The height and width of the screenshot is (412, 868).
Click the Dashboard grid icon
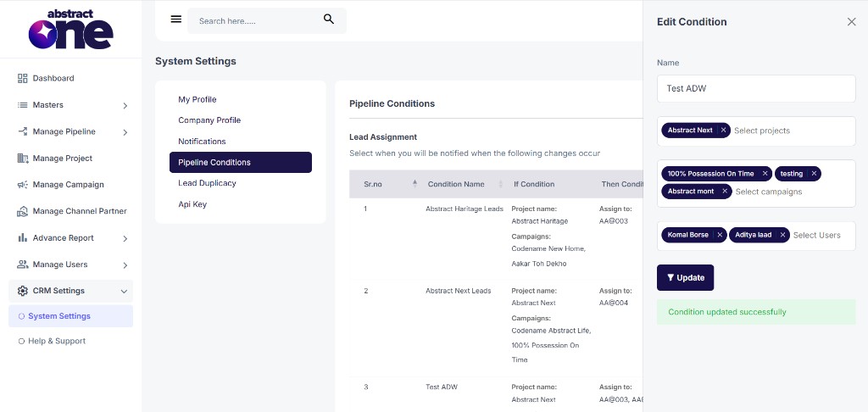tap(23, 78)
